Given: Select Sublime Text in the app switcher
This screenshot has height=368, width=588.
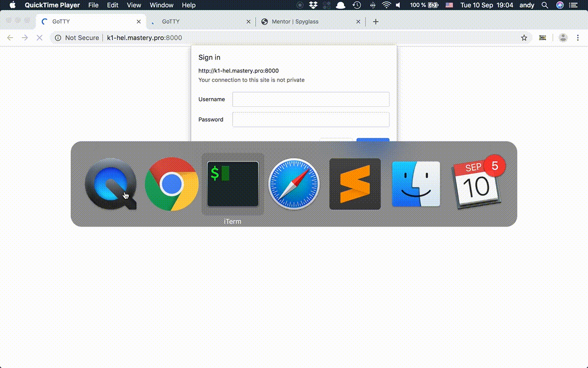Looking at the screenshot, I should point(355,184).
